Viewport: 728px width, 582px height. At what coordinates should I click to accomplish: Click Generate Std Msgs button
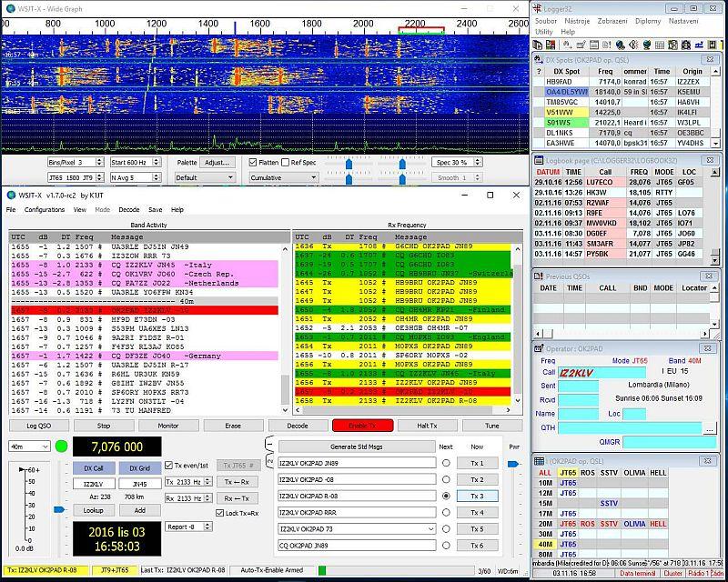357,447
